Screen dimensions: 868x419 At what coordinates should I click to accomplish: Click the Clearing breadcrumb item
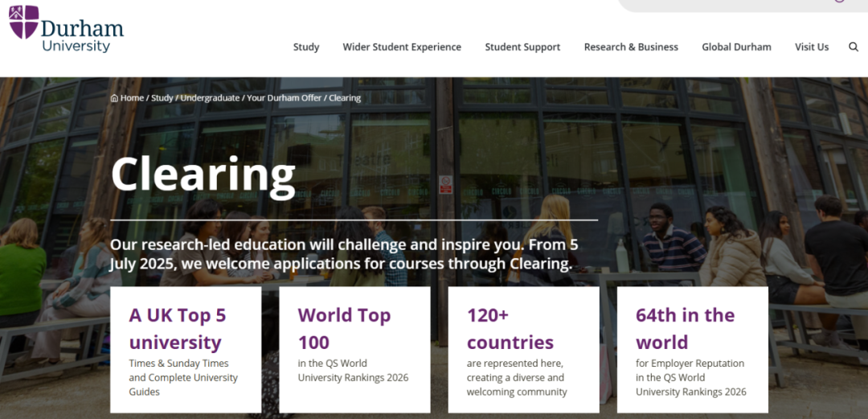point(345,98)
